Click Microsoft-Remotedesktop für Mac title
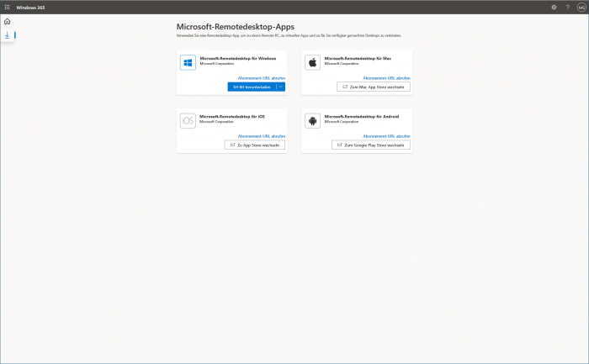The width and height of the screenshot is (589, 364). point(358,59)
